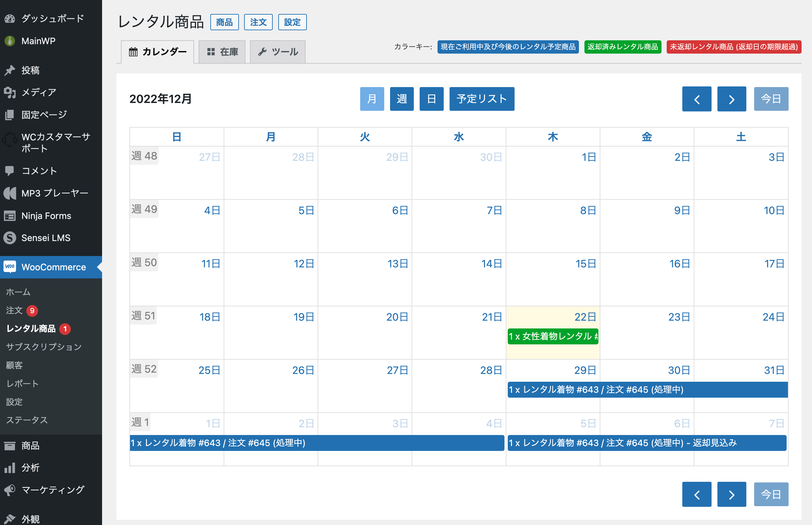Open ステータス submenu item
The height and width of the screenshot is (525, 812).
[27, 420]
